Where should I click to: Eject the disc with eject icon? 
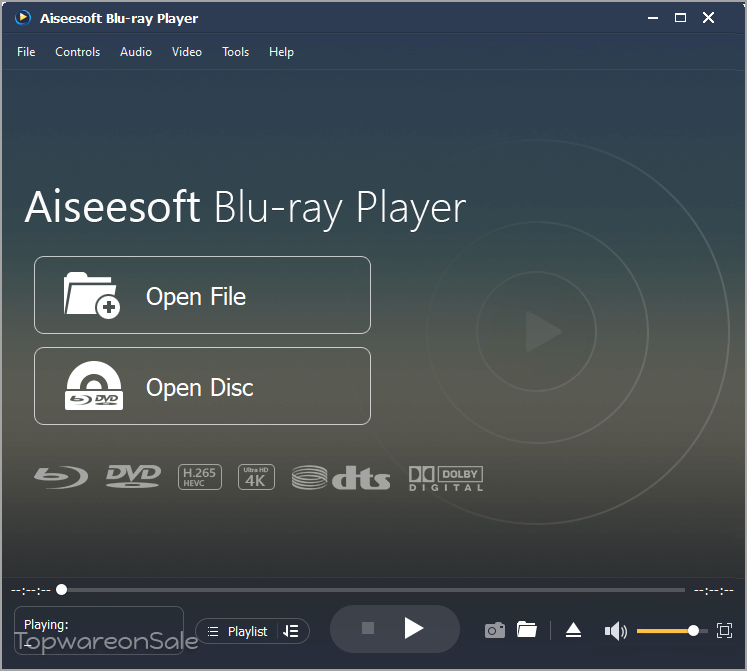tap(573, 630)
